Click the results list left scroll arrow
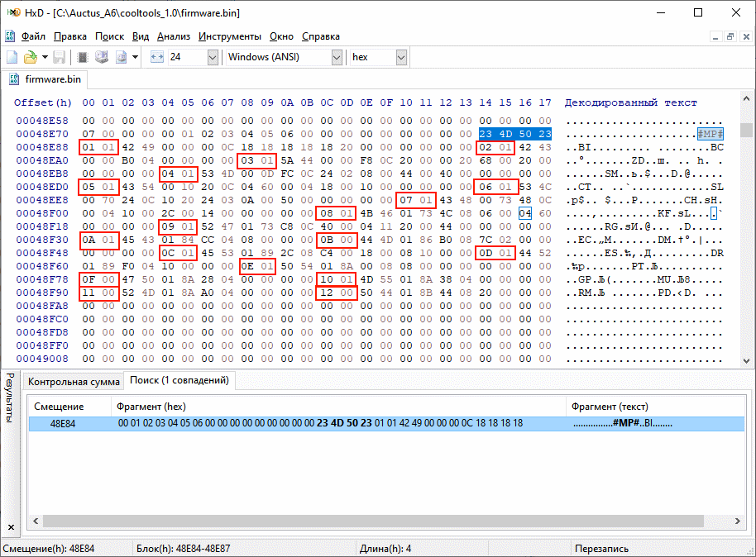Viewport: 756px width, 557px height. click(x=36, y=521)
